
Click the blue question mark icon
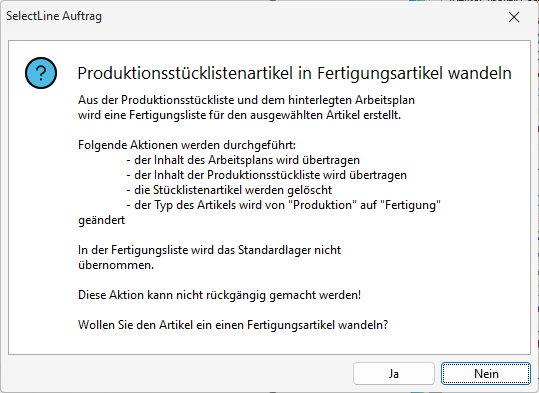[x=41, y=73]
